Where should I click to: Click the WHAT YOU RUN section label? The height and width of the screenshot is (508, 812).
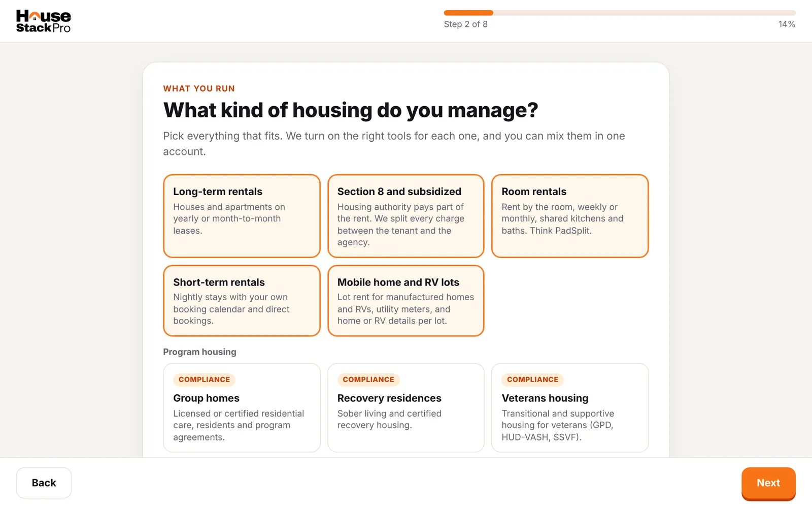click(x=199, y=88)
